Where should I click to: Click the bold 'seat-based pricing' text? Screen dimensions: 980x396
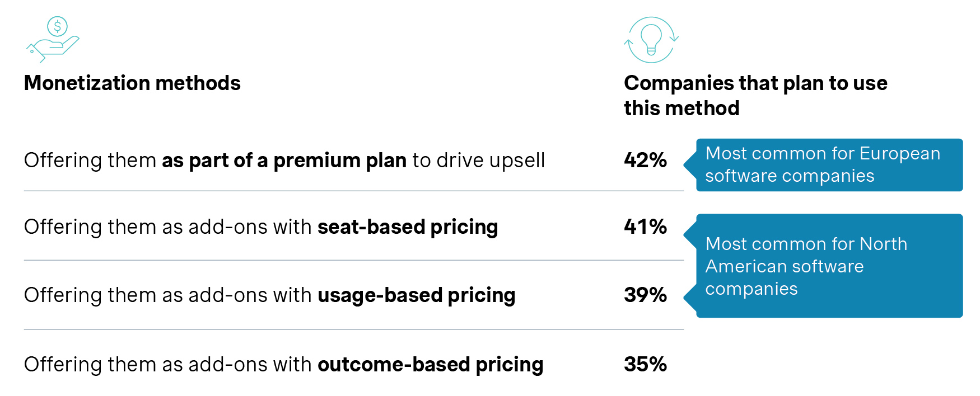point(407,227)
